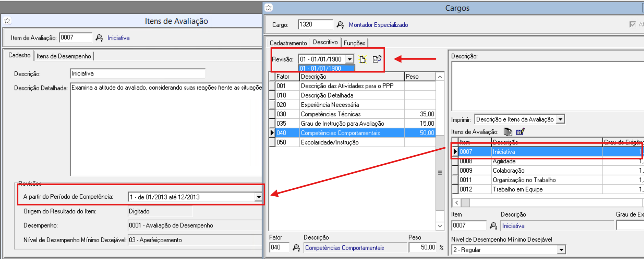The height and width of the screenshot is (259, 644).
Task: Switch to the Funções tab
Action: pyautogui.click(x=354, y=43)
